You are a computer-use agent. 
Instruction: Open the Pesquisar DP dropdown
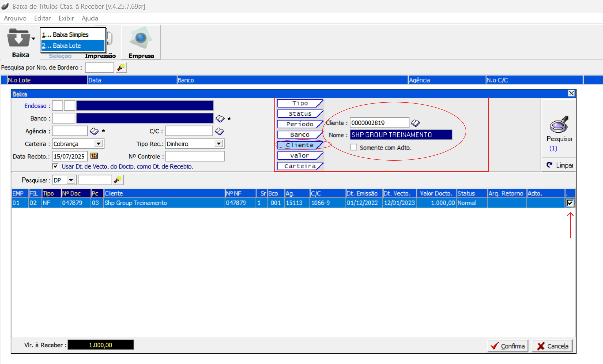(x=71, y=180)
